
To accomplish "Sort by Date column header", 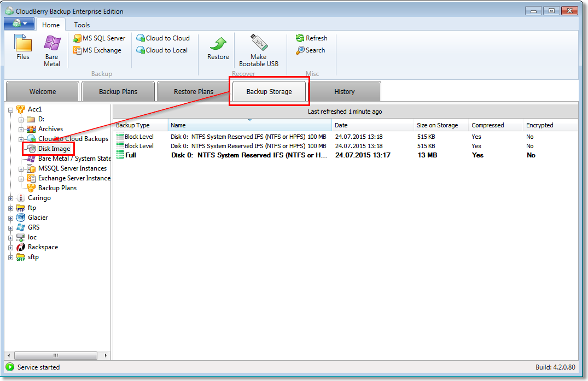I will click(372, 125).
